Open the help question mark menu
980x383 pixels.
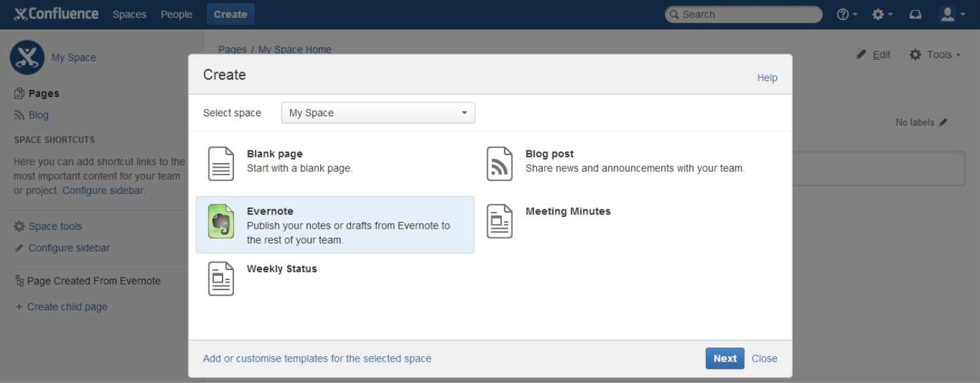click(847, 14)
